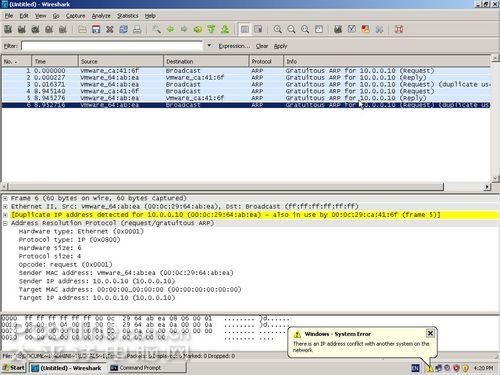
Task: Zoom out of packet text
Action: pos(291,29)
